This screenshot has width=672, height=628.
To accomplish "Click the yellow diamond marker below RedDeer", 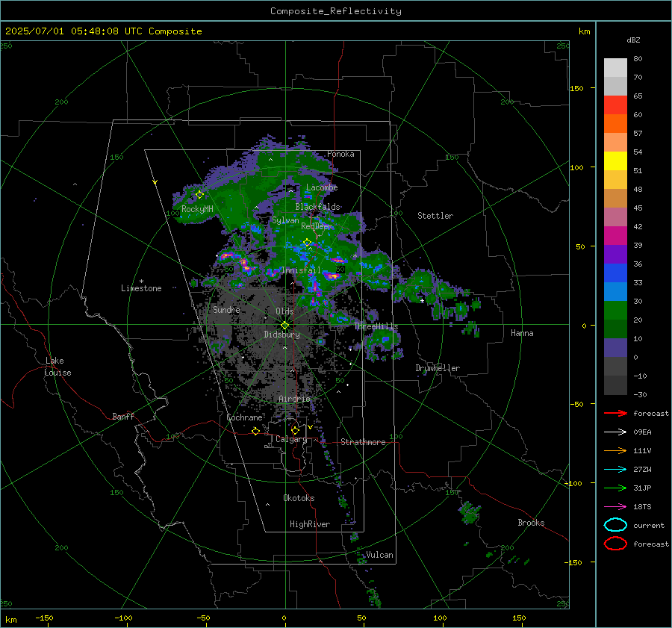I will point(307,243).
